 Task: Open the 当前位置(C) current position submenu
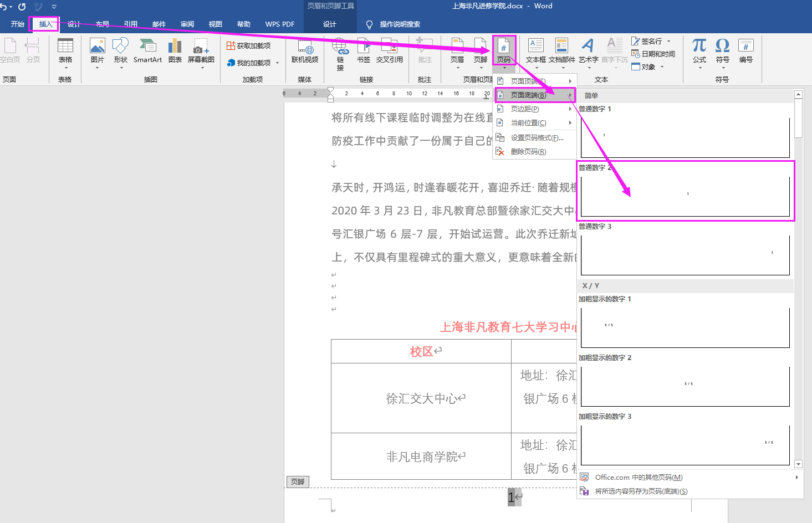(x=535, y=122)
